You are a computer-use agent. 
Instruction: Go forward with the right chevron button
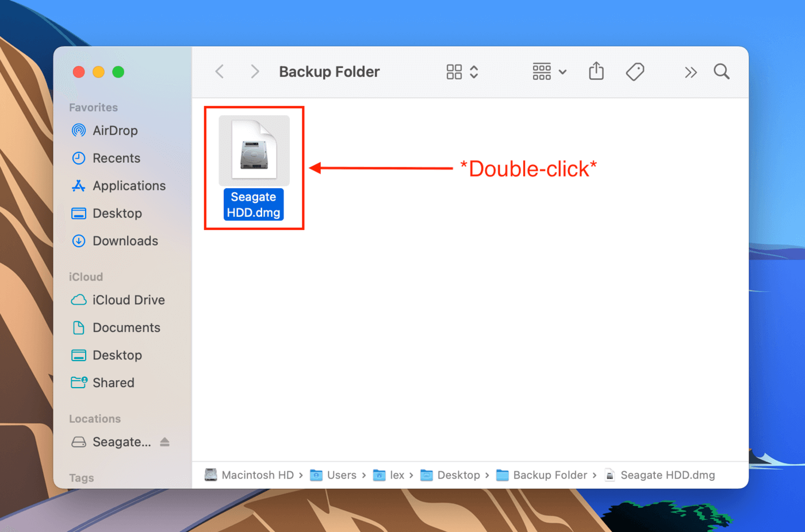tap(255, 72)
